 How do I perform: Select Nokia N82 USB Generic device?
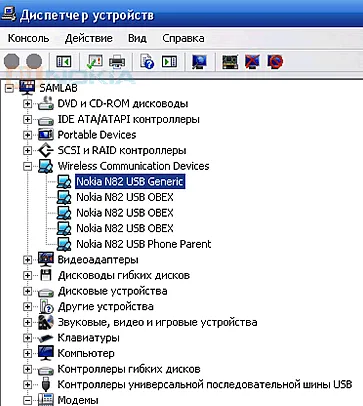point(130,182)
